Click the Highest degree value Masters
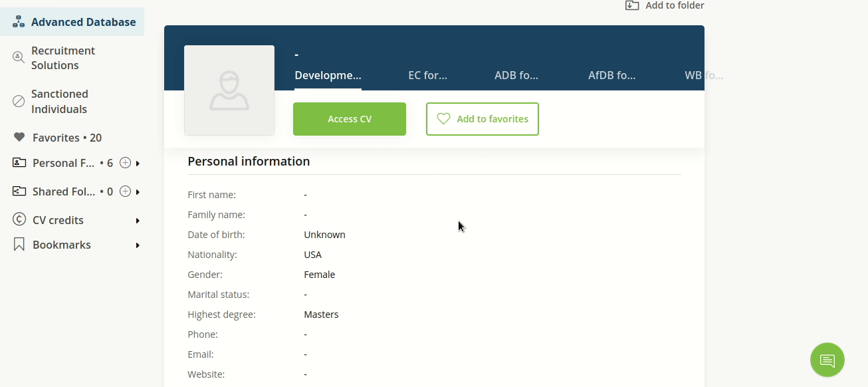The width and height of the screenshot is (868, 387). [321, 315]
